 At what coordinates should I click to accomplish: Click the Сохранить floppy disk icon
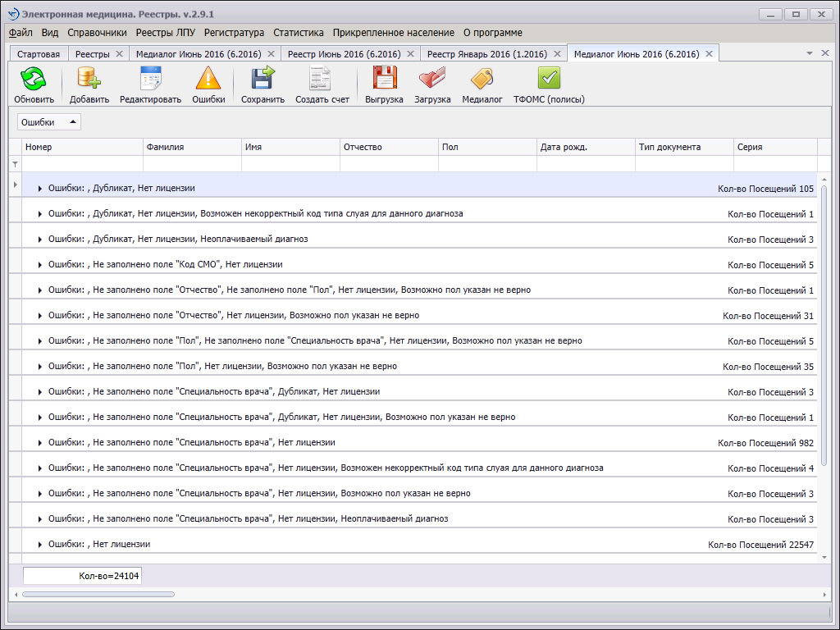(x=262, y=78)
